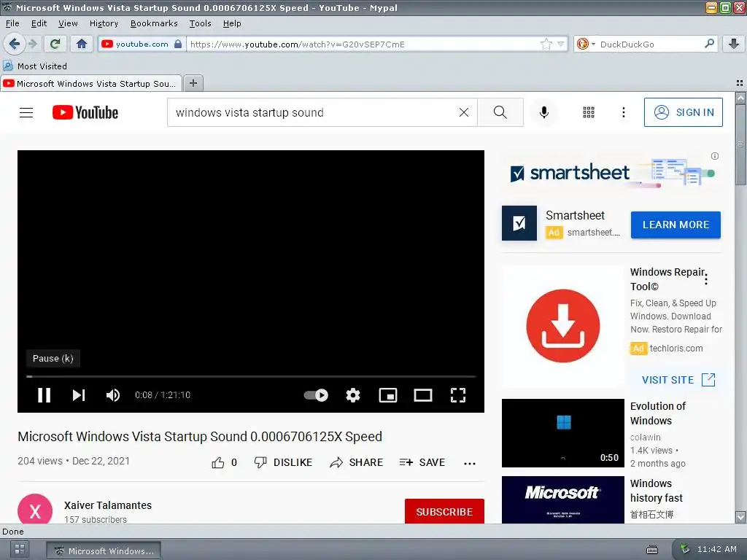Open the Bookmarks menu
The height and width of the screenshot is (560, 747).
[x=154, y=23]
